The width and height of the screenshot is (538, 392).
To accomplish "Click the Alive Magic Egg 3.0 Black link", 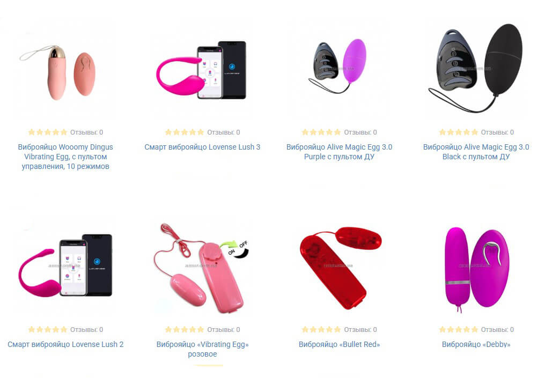I will (x=476, y=152).
